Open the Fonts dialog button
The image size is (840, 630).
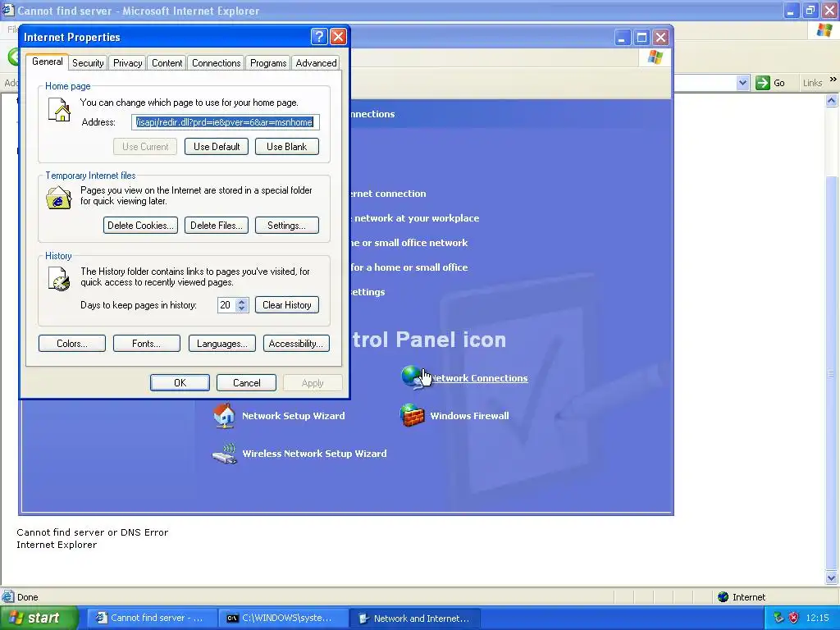146,344
